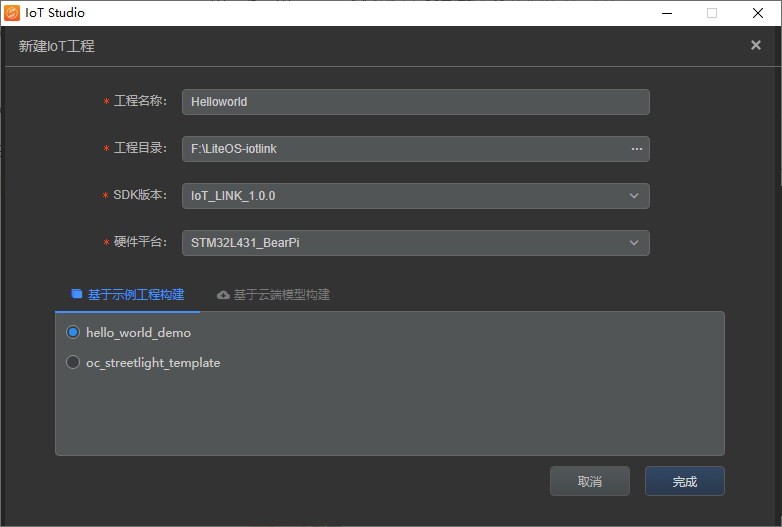This screenshot has width=782, height=527.
Task: Click the SDK版本 label text
Action: tap(139, 195)
